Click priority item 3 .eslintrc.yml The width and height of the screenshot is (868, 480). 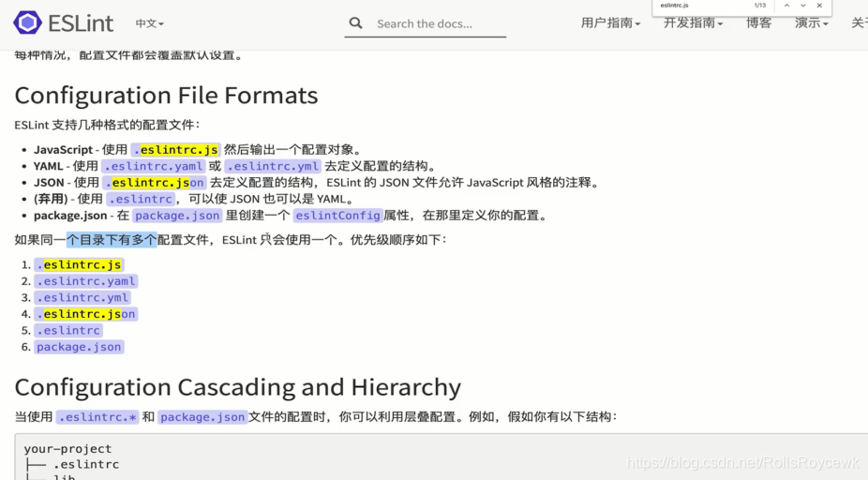click(82, 297)
